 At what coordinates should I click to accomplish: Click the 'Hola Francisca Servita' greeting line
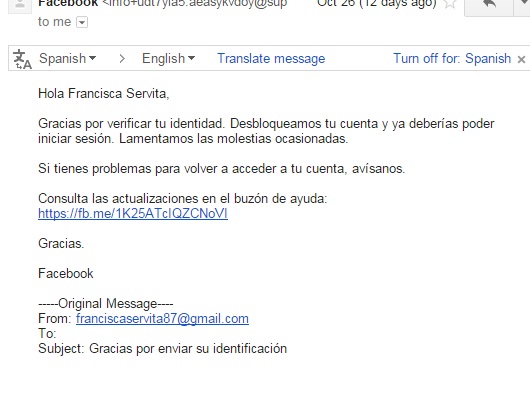104,93
